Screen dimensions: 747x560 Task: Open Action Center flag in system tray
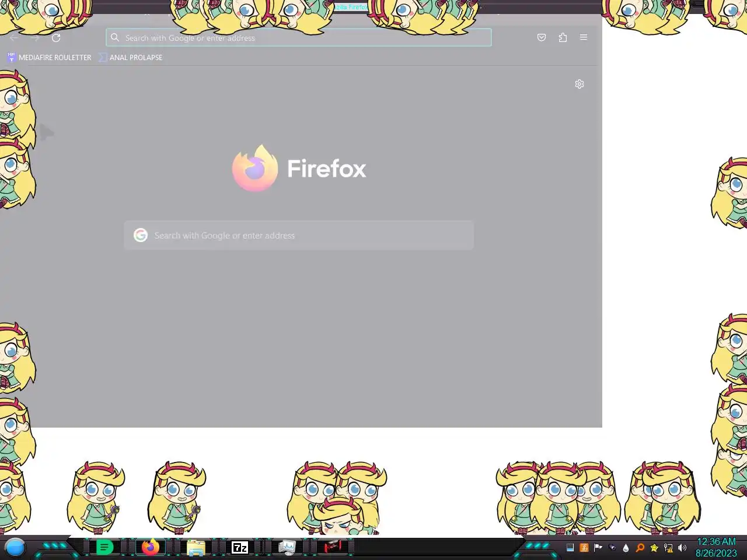pyautogui.click(x=598, y=548)
